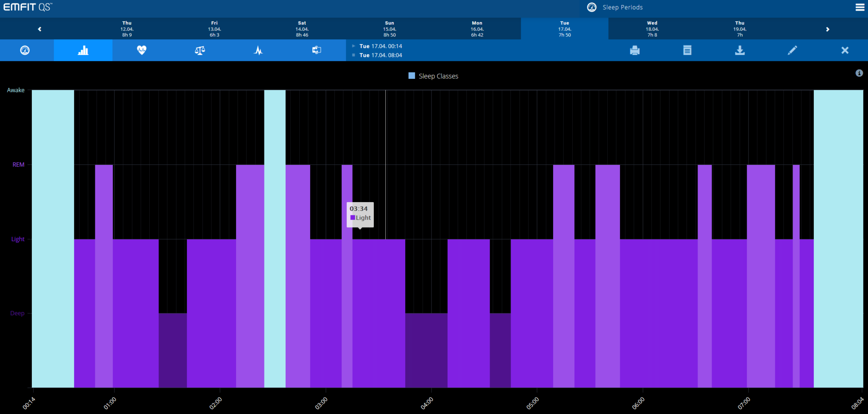Screen dimensions: 868x414
Task: Select Wed 18.04. sleep period
Action: [652, 29]
